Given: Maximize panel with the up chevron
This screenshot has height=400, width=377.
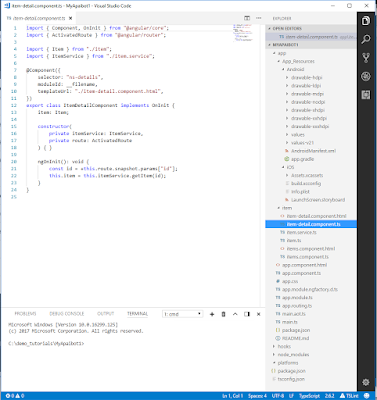Looking at the screenshot, I should (x=235, y=314).
